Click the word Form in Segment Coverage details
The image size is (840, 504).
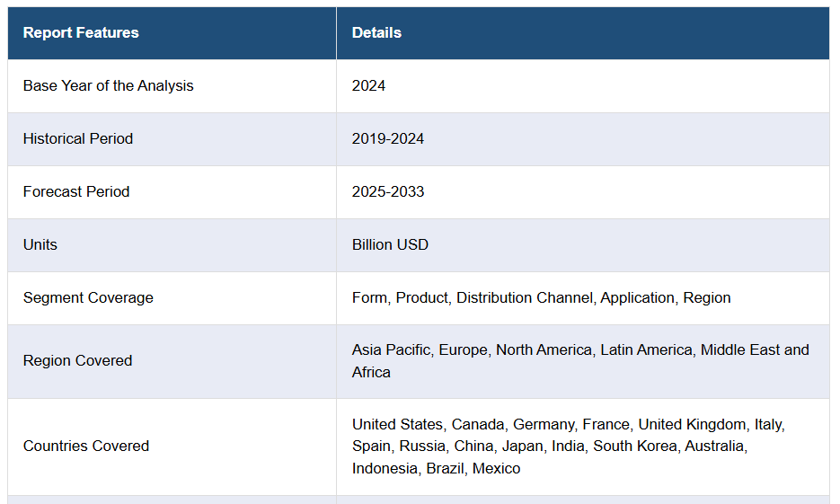click(x=369, y=298)
